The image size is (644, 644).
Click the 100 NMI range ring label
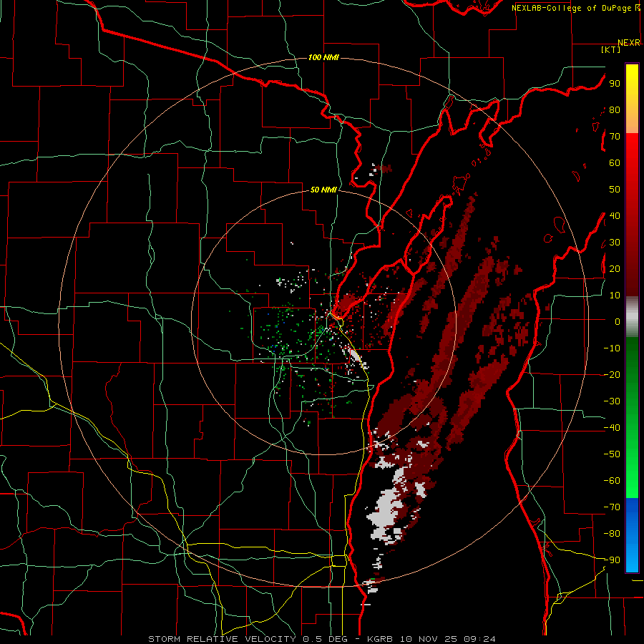click(323, 57)
